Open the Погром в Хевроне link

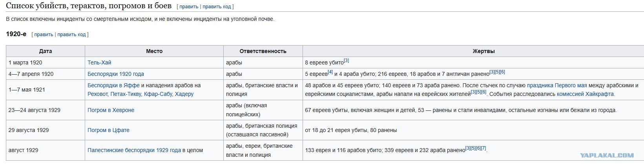coord(111,110)
